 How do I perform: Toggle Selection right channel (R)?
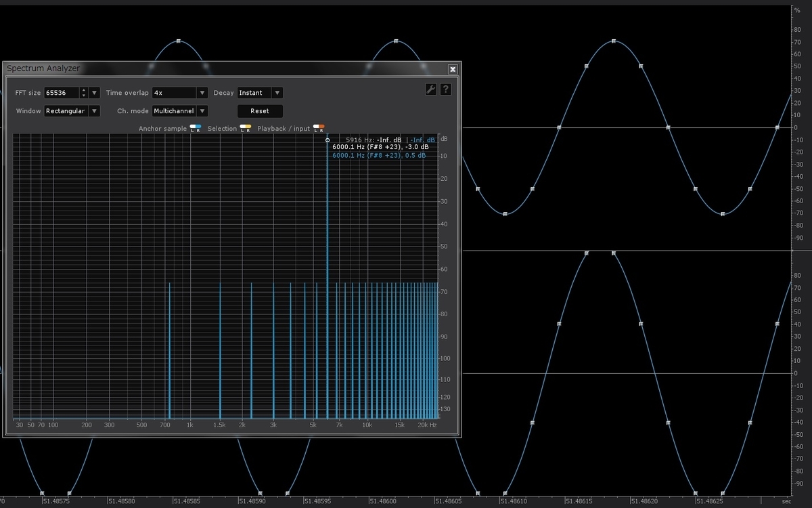248,128
